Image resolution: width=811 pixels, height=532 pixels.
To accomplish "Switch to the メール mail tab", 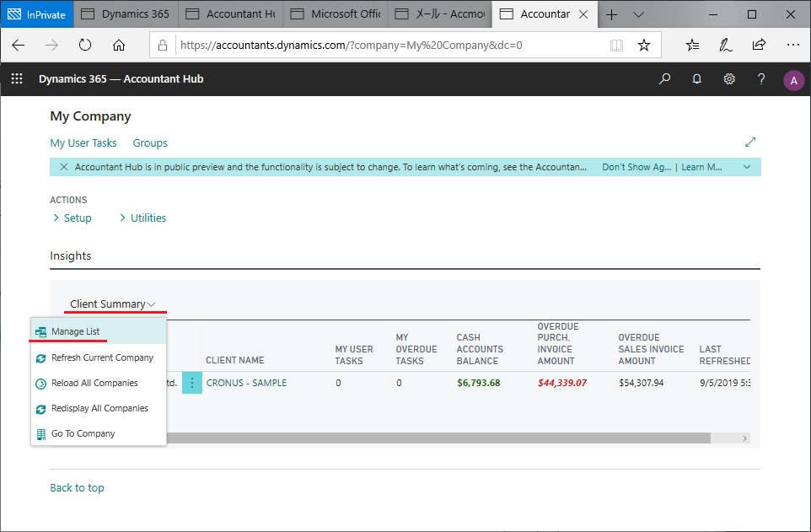I will [x=440, y=14].
